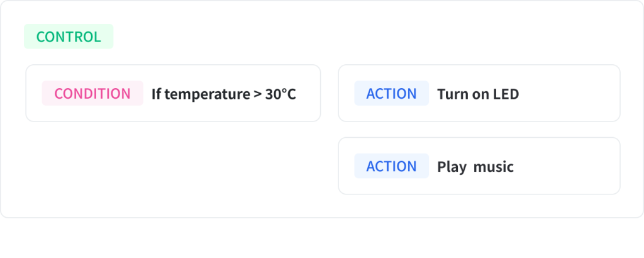This screenshot has height=258, width=644.
Task: Click the word 'Turn' in the first action
Action: [450, 94]
